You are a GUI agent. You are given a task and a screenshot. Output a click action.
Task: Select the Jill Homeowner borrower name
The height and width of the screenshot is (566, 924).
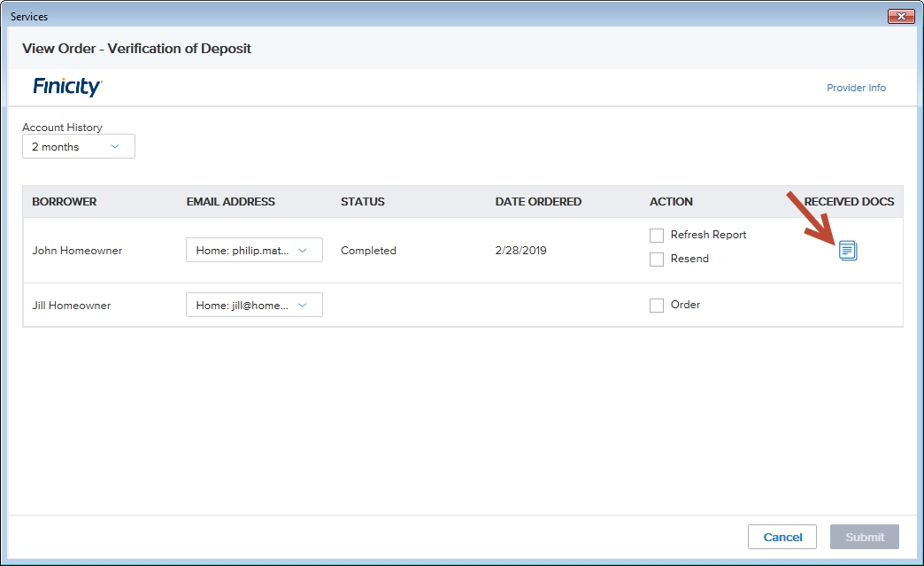point(72,306)
